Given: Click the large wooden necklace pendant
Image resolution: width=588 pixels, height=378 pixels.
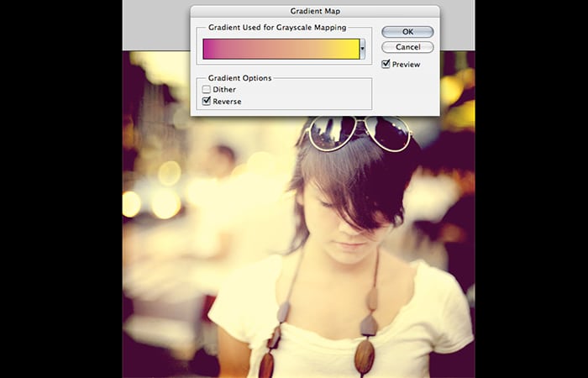Looking at the screenshot, I should tap(364, 354).
